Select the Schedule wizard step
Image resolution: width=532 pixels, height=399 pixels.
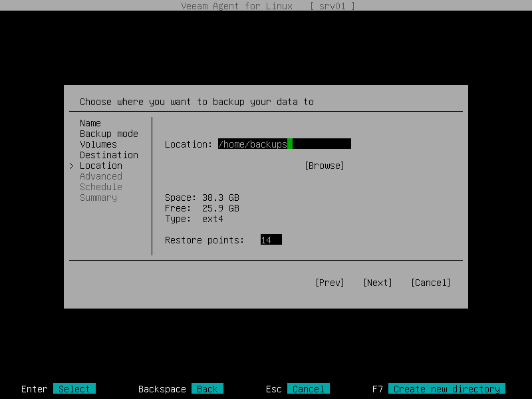click(101, 187)
